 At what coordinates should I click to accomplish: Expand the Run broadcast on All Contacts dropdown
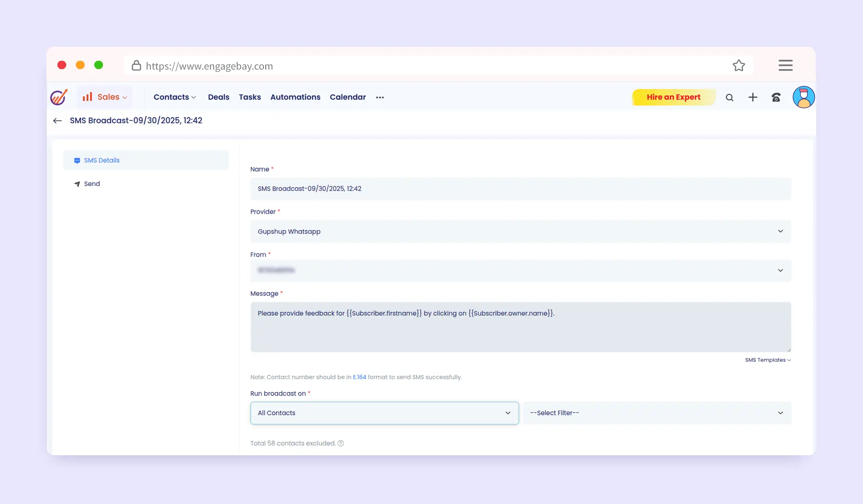coord(384,413)
